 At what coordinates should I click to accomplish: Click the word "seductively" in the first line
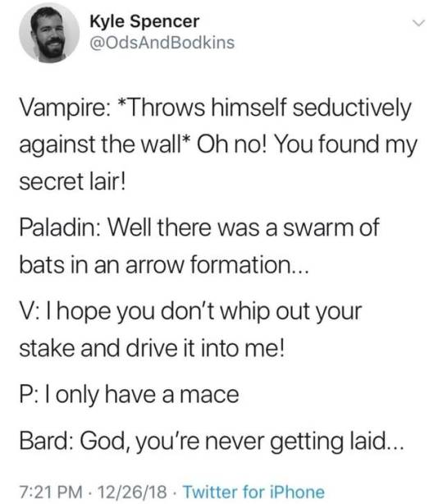click(x=352, y=108)
